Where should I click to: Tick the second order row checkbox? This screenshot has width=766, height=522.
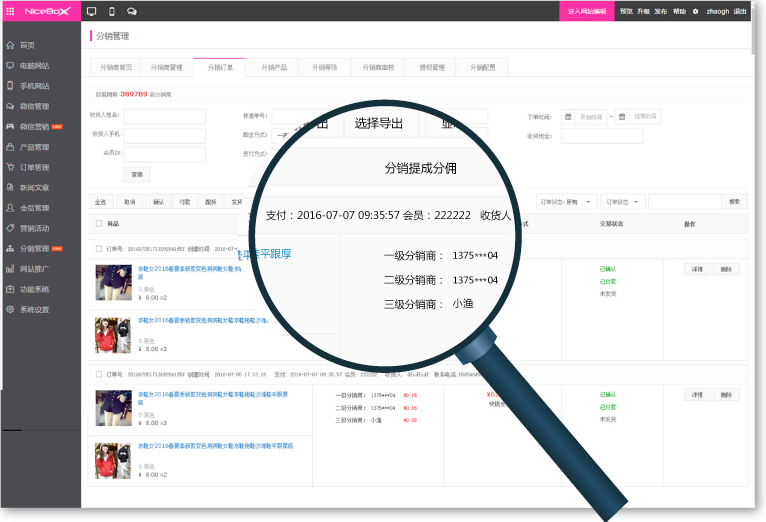point(98,375)
